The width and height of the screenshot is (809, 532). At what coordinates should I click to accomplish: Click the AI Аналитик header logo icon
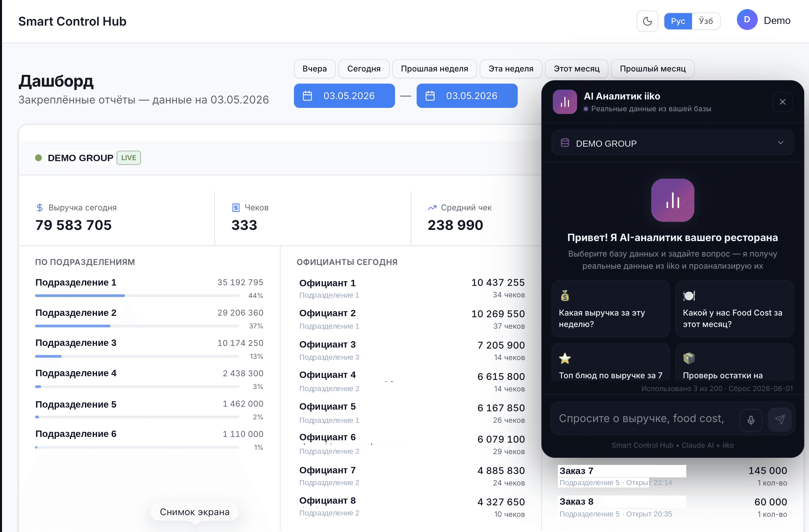coord(565,101)
